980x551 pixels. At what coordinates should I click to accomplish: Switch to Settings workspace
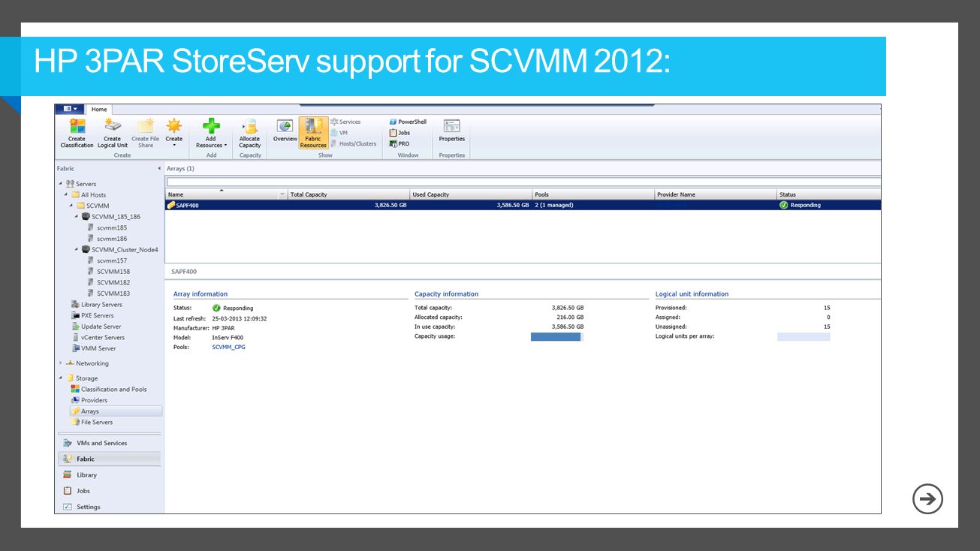(x=109, y=507)
